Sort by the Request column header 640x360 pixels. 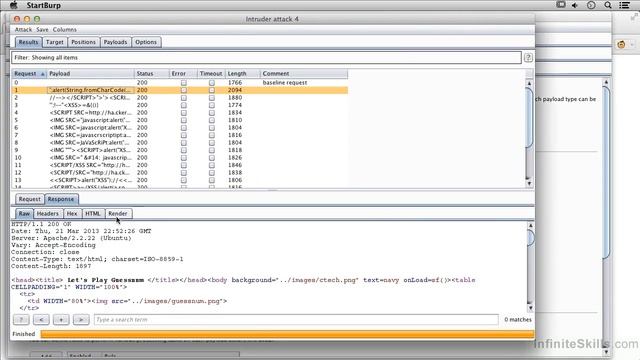point(29,73)
